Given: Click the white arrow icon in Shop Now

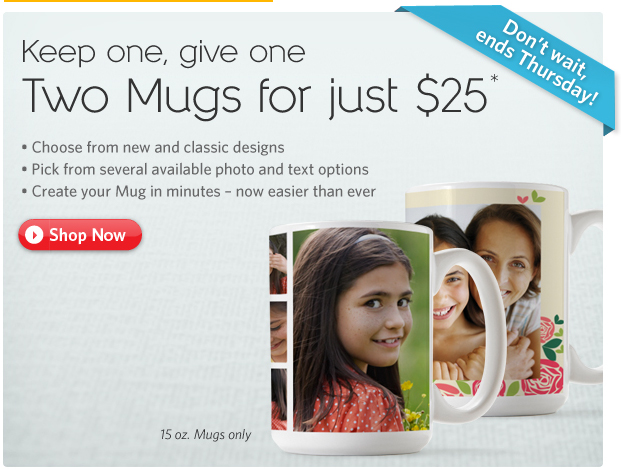Looking at the screenshot, I should pos(34,235).
